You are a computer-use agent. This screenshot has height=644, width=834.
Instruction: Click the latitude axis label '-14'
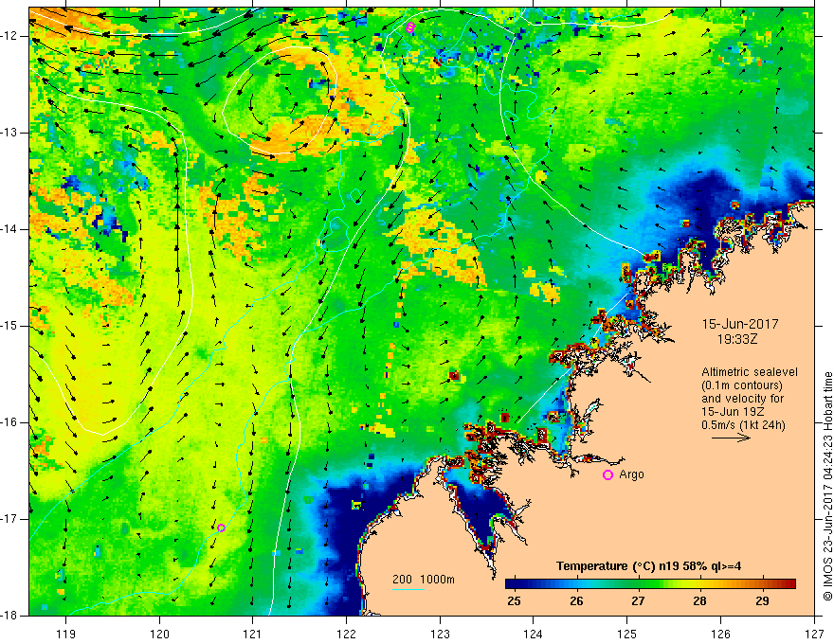10,229
